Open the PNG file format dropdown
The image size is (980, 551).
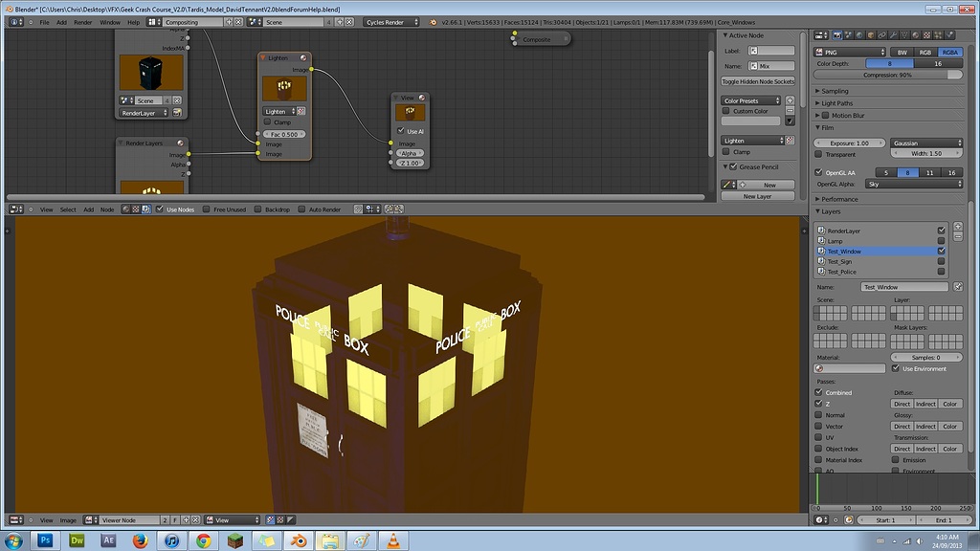(850, 52)
